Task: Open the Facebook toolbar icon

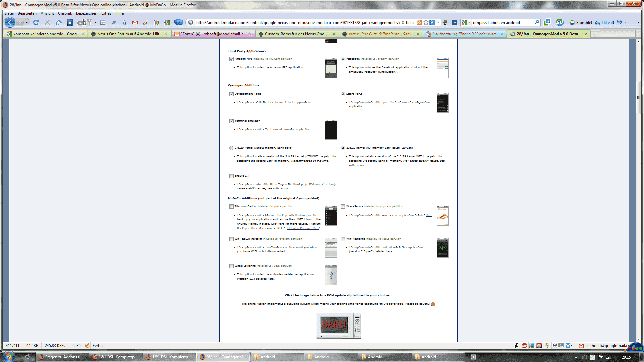Action: 454,22
